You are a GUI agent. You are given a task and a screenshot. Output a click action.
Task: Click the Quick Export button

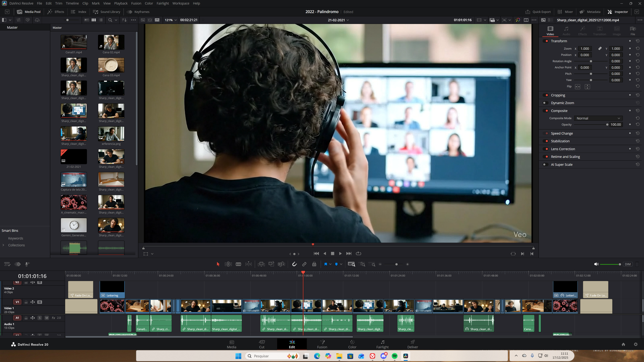point(538,12)
